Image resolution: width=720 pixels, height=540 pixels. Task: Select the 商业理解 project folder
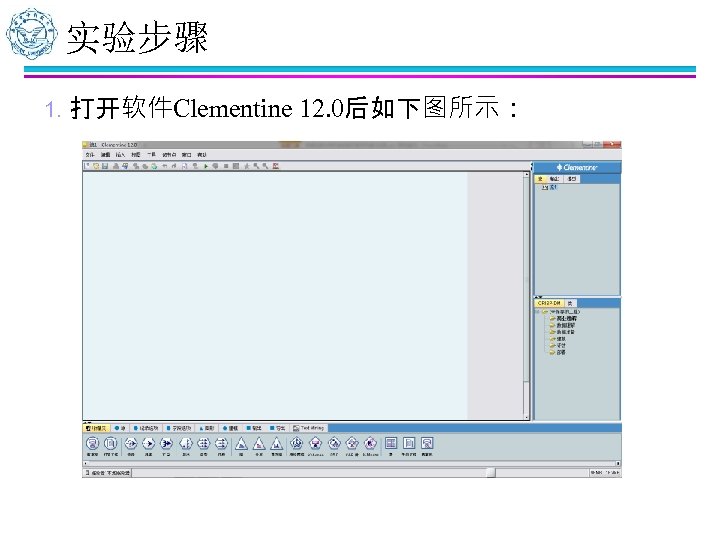pos(563,318)
